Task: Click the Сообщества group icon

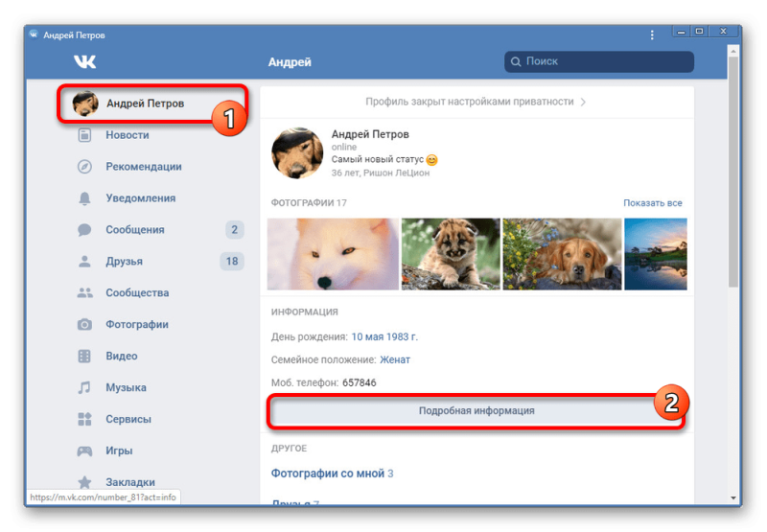Action: point(84,293)
